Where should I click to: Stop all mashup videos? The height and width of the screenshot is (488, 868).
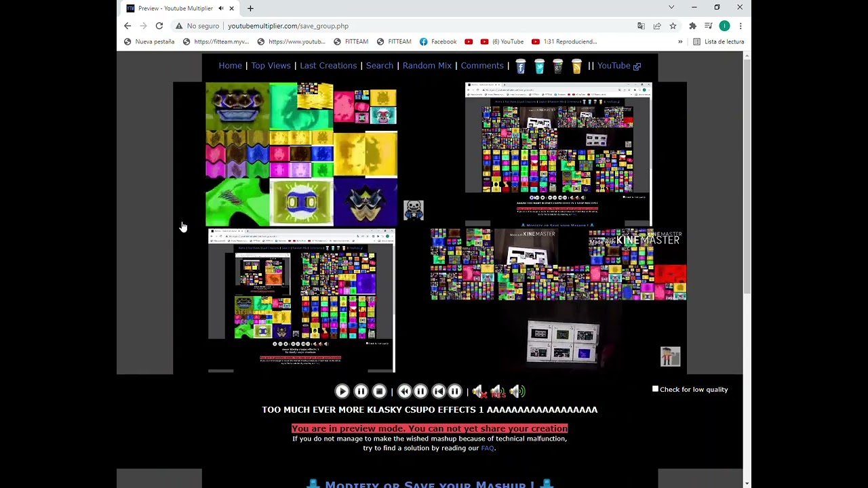point(379,391)
